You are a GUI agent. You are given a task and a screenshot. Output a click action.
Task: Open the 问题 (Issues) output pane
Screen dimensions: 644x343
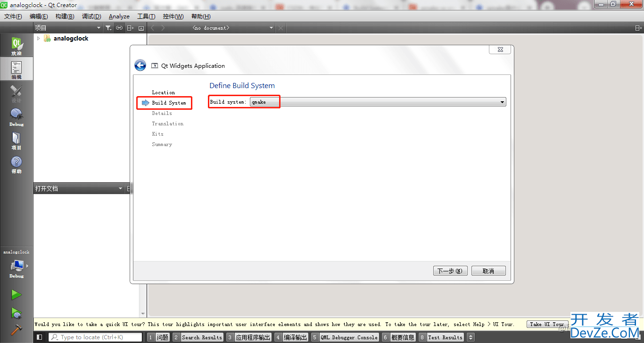click(158, 337)
